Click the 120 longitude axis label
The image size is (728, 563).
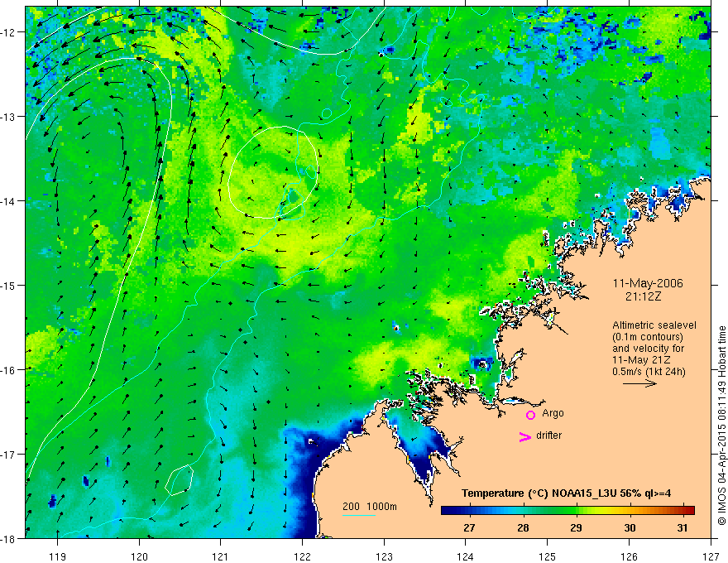pos(139,557)
